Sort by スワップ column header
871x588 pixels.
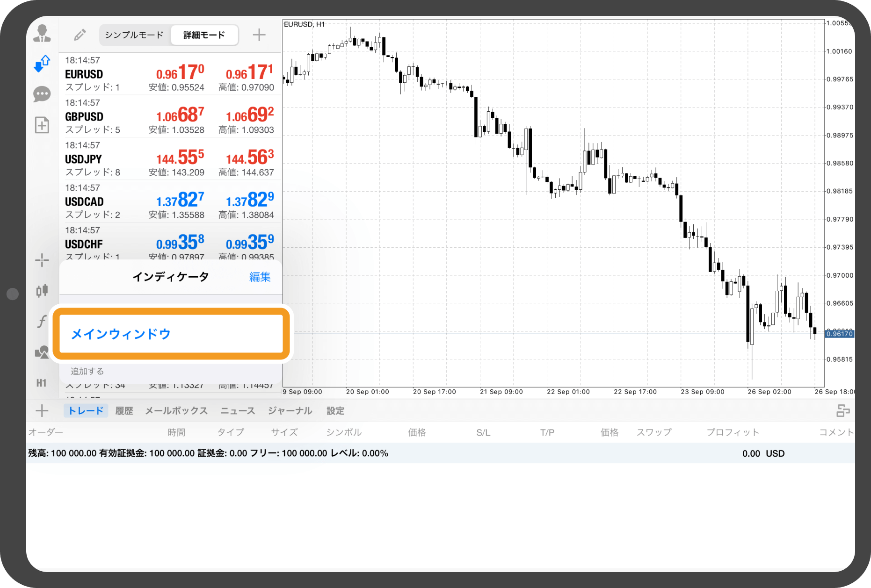654,432
